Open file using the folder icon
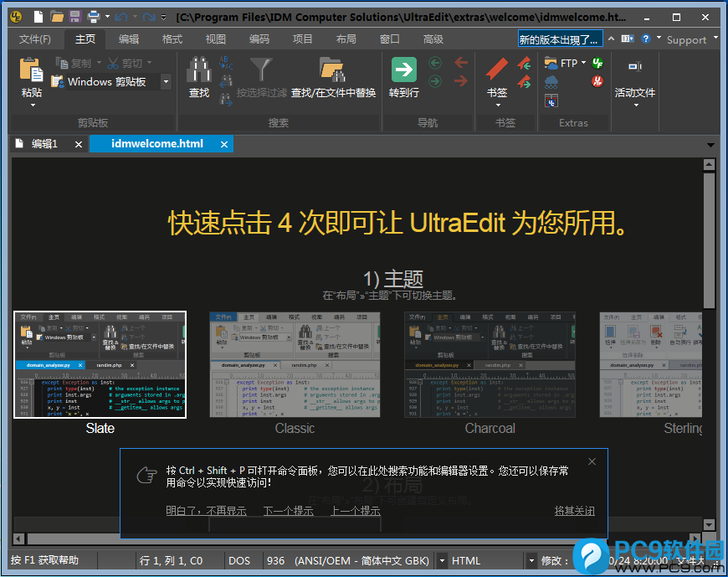Image resolution: width=728 pixels, height=577 pixels. coord(57,18)
